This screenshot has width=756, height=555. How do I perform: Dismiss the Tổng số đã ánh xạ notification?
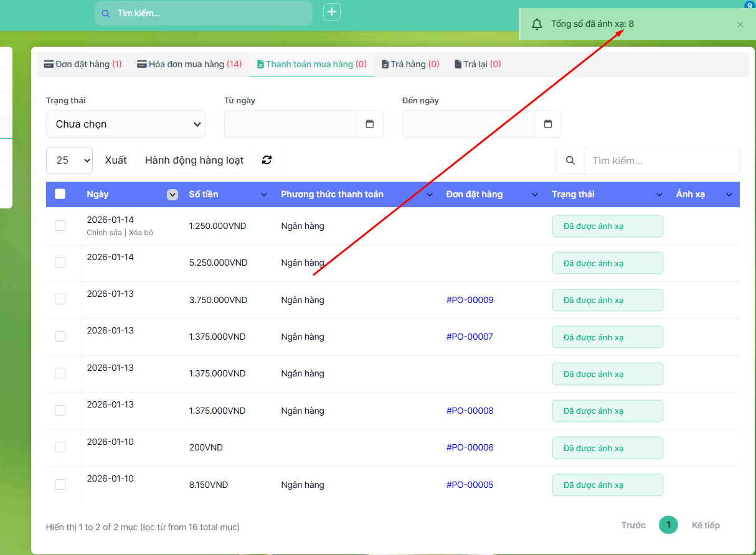[740, 25]
